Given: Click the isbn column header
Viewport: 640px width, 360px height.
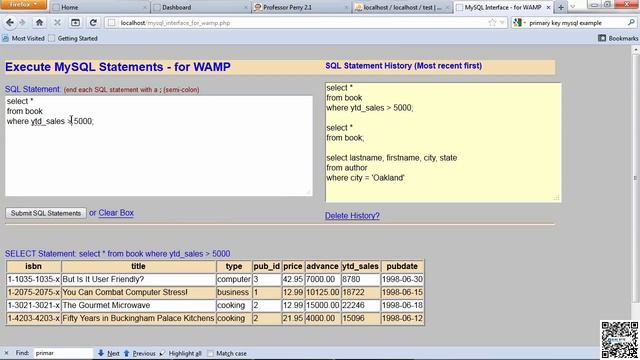Looking at the screenshot, I should [x=33, y=266].
